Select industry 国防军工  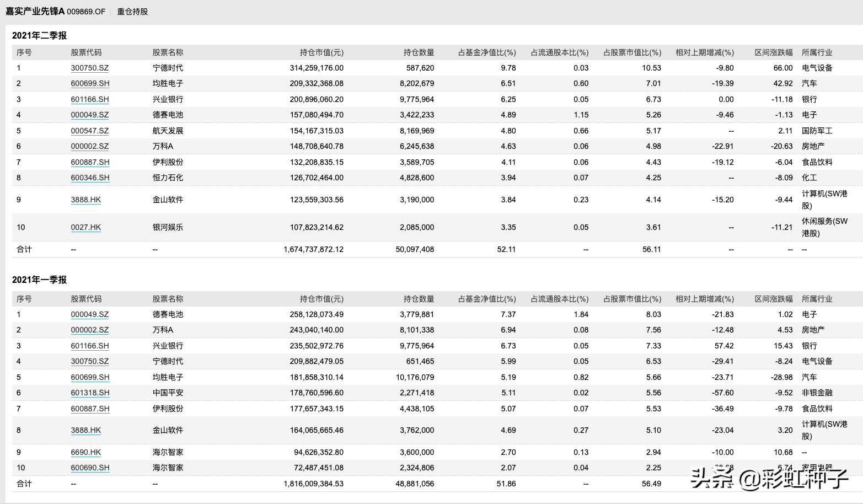click(817, 131)
